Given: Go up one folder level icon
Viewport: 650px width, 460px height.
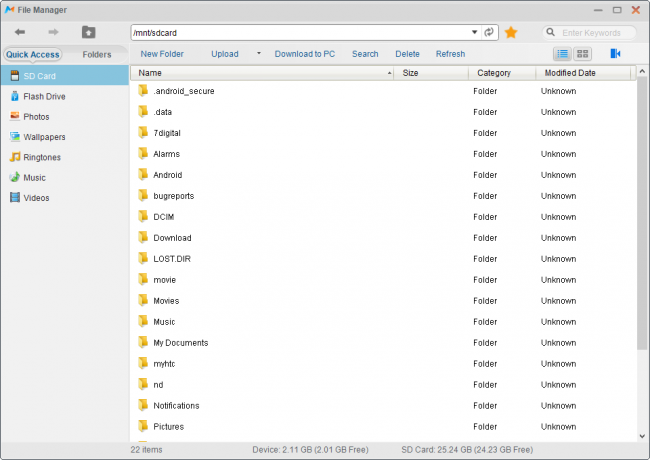Looking at the screenshot, I should [88, 32].
